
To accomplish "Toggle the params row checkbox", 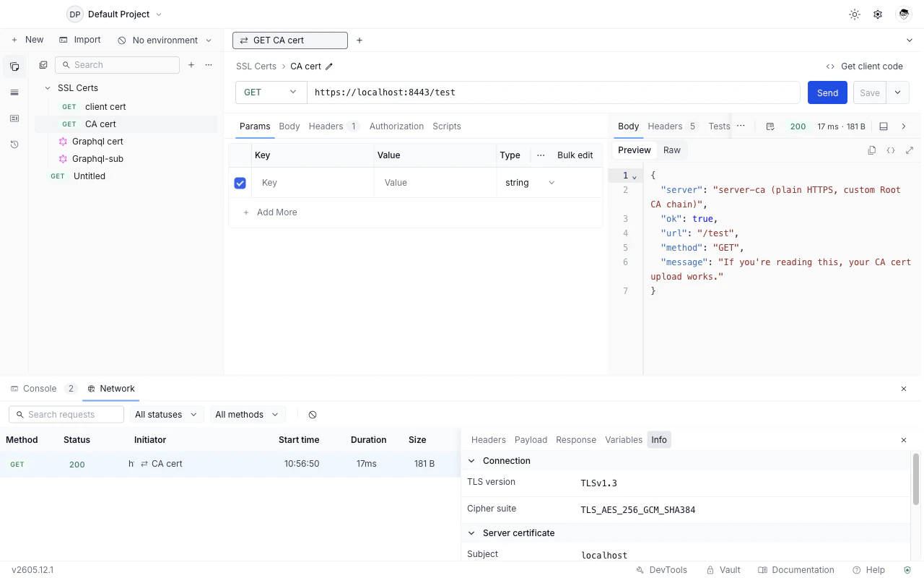I will click(240, 183).
